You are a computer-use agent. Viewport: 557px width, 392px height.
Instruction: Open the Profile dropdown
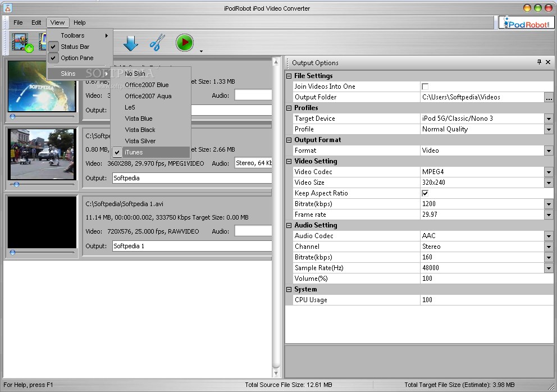tap(549, 129)
